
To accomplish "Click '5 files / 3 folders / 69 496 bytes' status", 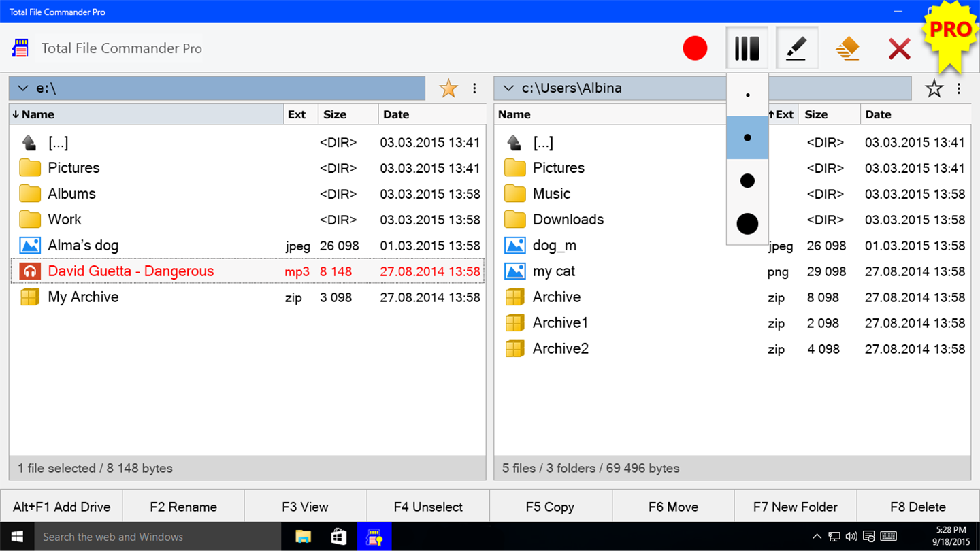I will tap(591, 468).
